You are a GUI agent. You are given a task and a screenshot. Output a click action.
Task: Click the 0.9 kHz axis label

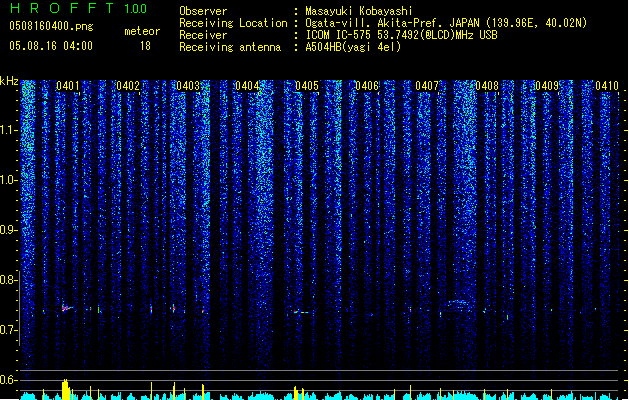[8, 230]
